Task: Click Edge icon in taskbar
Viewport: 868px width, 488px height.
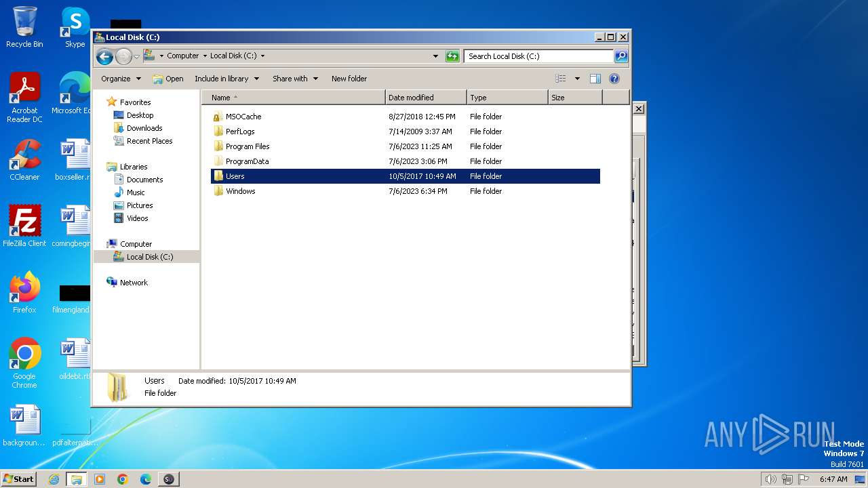Action: pos(146,479)
